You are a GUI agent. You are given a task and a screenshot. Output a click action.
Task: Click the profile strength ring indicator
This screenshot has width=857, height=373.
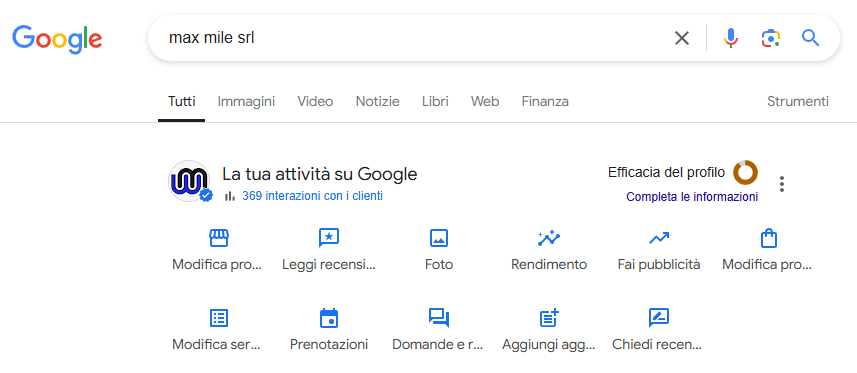tap(745, 173)
